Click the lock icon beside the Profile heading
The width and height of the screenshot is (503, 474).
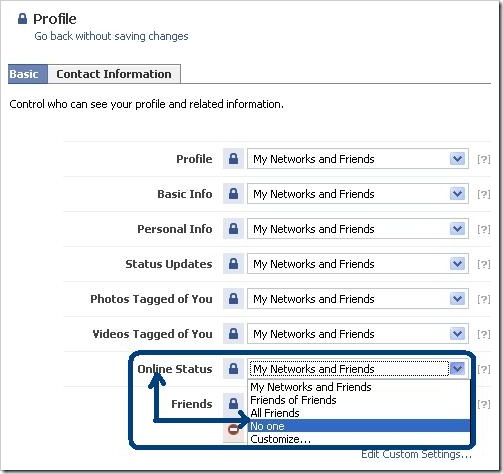pos(22,19)
